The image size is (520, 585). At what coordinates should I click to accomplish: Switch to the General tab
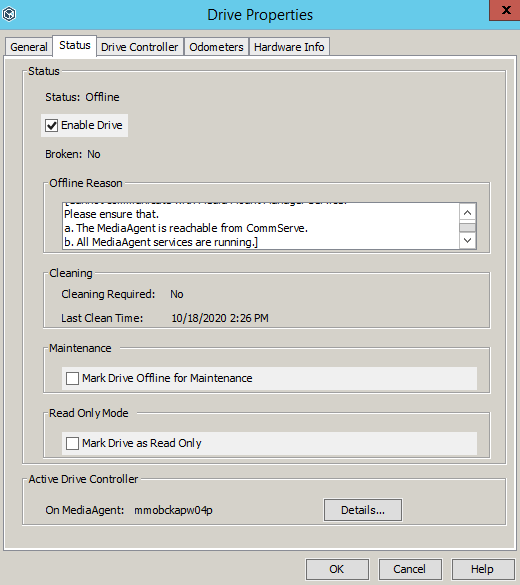pos(29,47)
